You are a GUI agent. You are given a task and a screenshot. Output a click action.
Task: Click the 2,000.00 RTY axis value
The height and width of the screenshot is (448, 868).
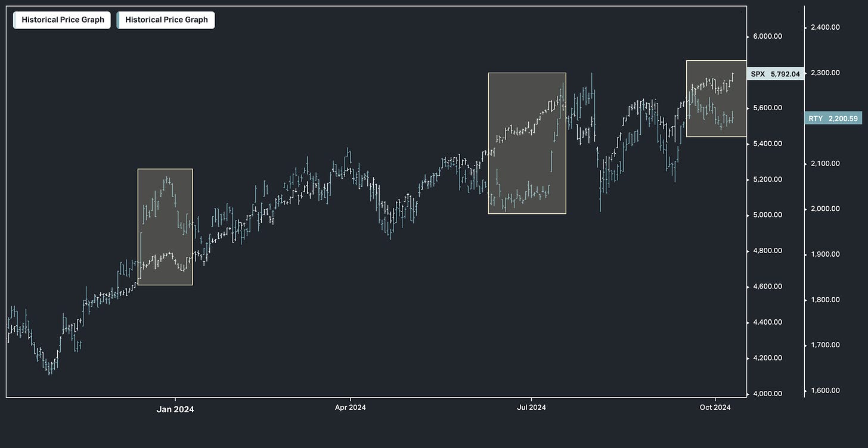tap(826, 209)
